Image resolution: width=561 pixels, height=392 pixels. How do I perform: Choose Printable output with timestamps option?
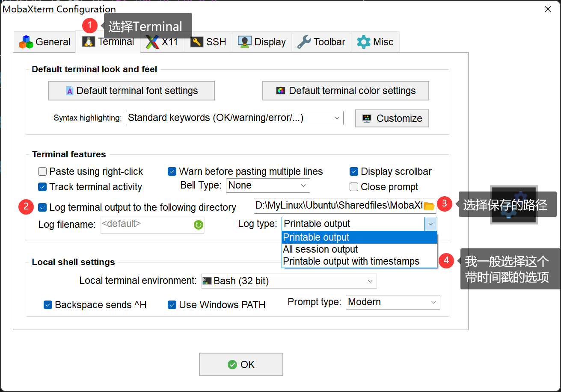click(351, 261)
